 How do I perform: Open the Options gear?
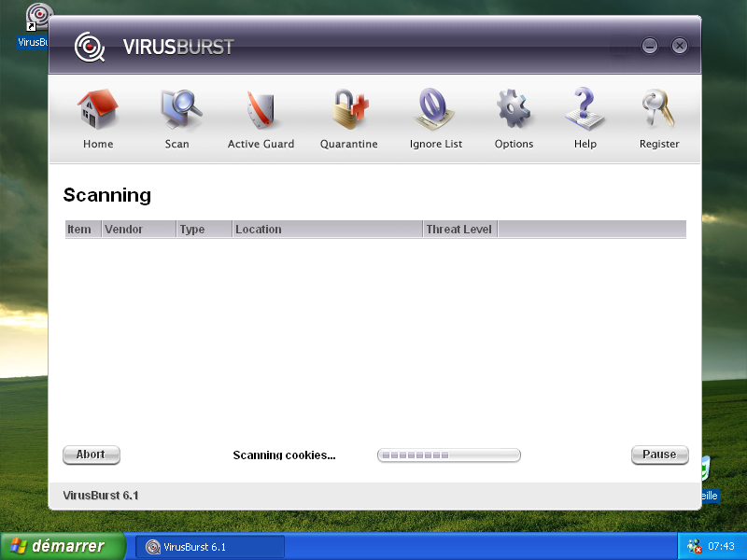pos(514,119)
